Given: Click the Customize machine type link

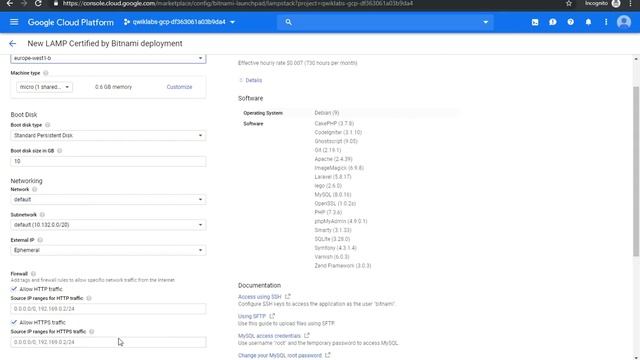Looking at the screenshot, I should click(179, 87).
